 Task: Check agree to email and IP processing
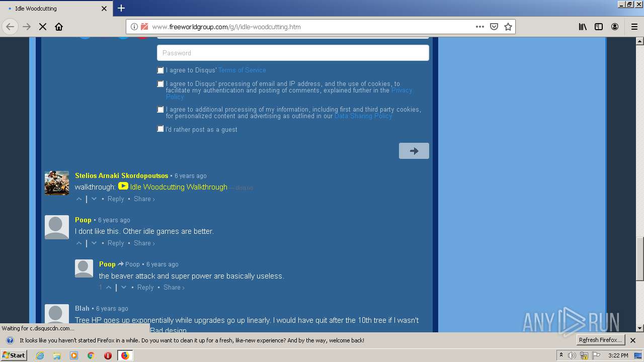[x=160, y=84]
